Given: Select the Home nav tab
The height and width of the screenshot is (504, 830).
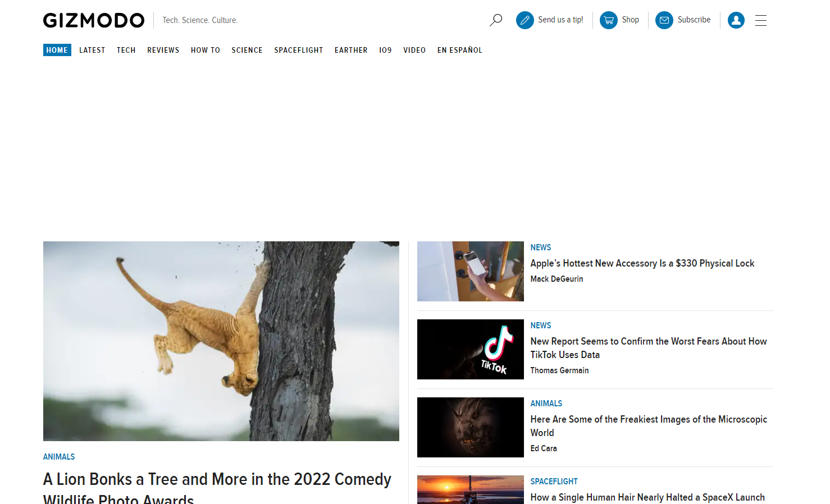Looking at the screenshot, I should click(57, 50).
